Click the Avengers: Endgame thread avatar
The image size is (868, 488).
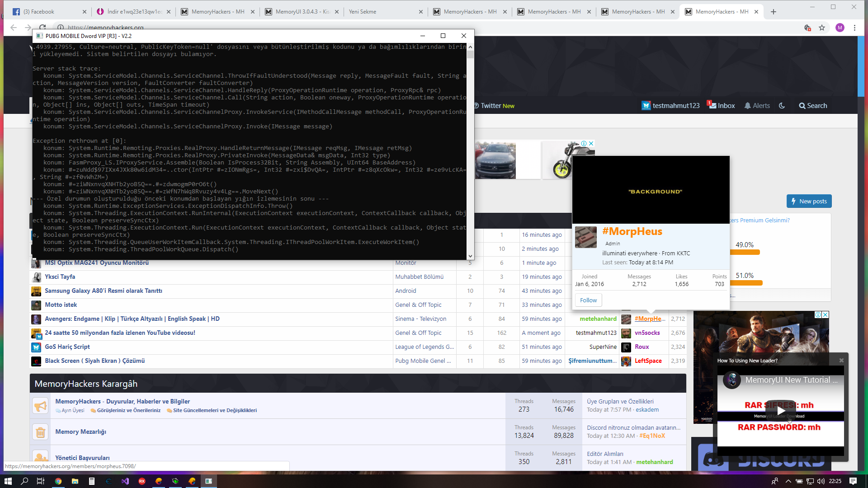coord(36,319)
